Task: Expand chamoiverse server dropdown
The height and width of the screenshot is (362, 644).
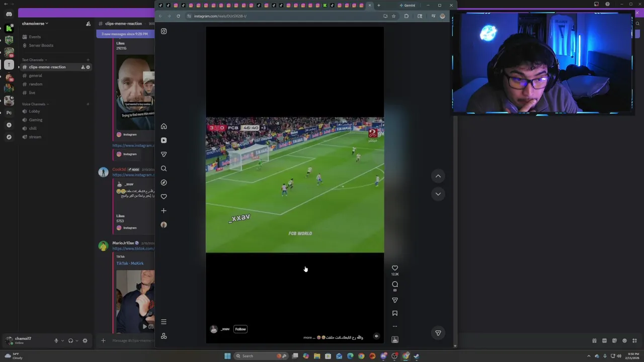Action: pos(35,24)
